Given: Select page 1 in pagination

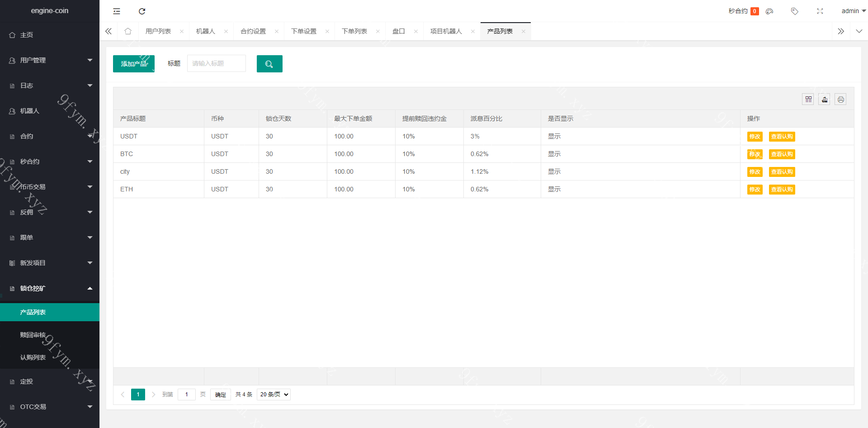Looking at the screenshot, I should coord(138,395).
